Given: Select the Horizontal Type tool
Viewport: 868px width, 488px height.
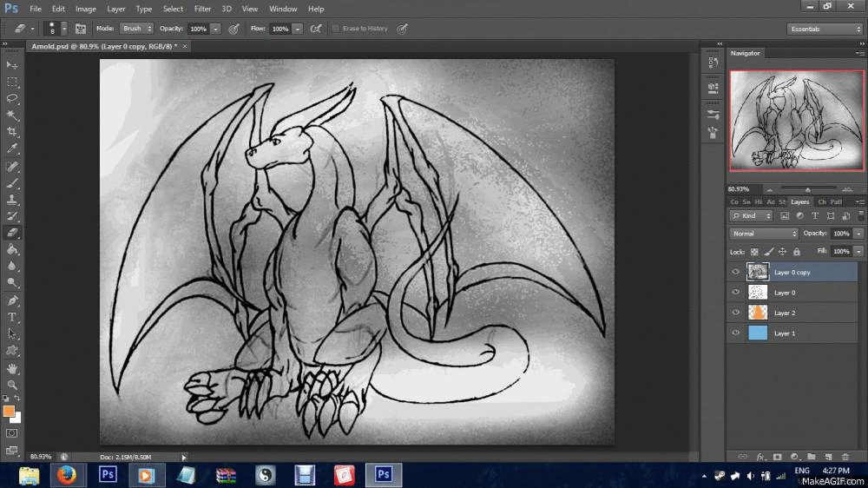Looking at the screenshot, I should [x=12, y=317].
